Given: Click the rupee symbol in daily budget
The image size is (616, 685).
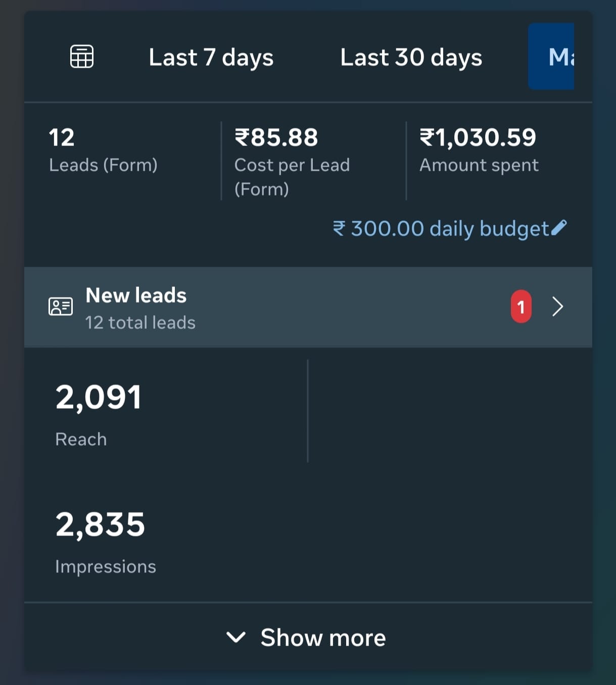Looking at the screenshot, I should click(339, 228).
